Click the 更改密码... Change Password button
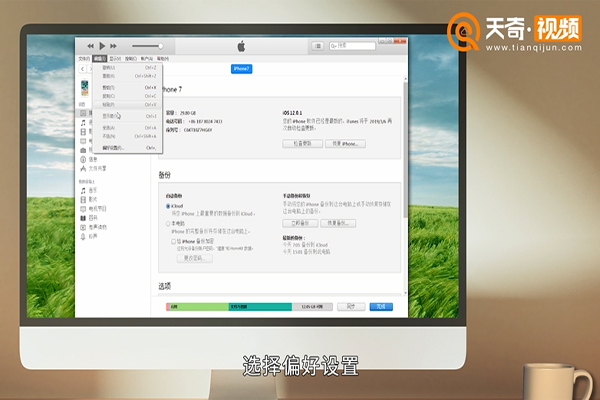The width and height of the screenshot is (600, 400). pyautogui.click(x=195, y=258)
